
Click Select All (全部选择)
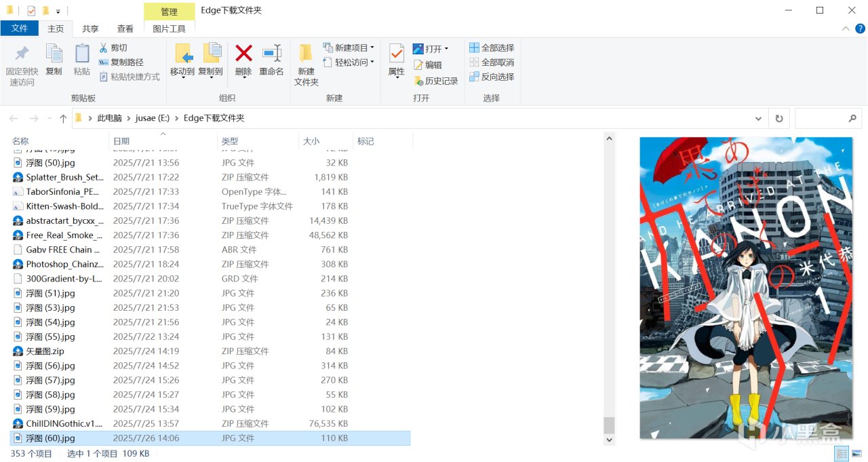[492, 48]
